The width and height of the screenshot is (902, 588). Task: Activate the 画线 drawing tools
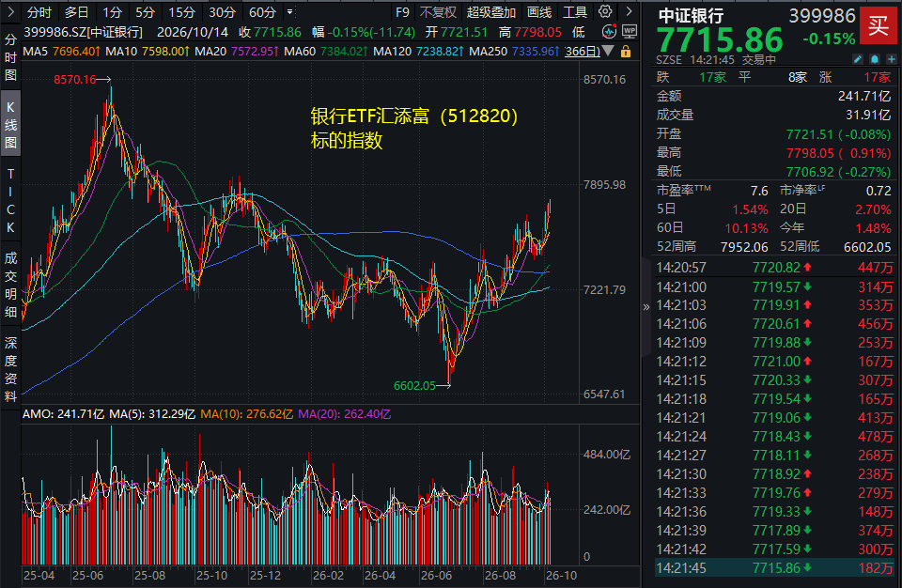539,12
